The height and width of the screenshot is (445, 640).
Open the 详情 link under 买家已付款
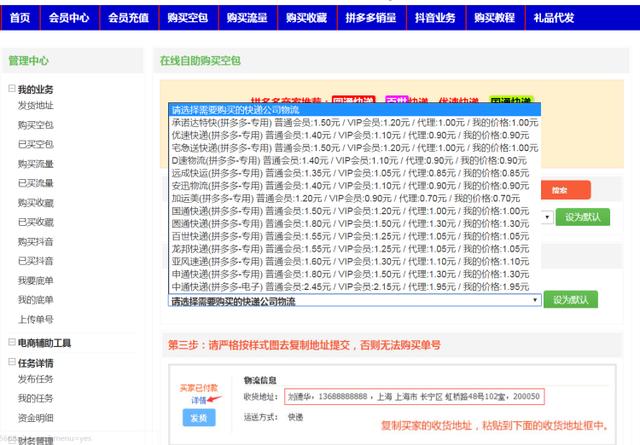click(x=198, y=399)
